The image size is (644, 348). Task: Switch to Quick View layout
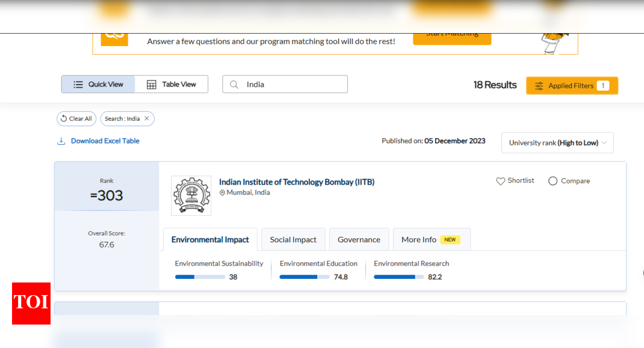tap(98, 84)
